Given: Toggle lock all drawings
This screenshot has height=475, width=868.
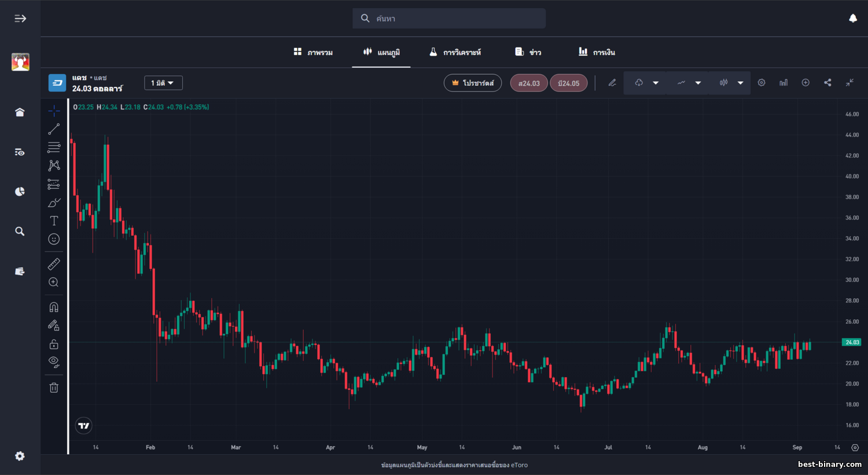Looking at the screenshot, I should 54,344.
